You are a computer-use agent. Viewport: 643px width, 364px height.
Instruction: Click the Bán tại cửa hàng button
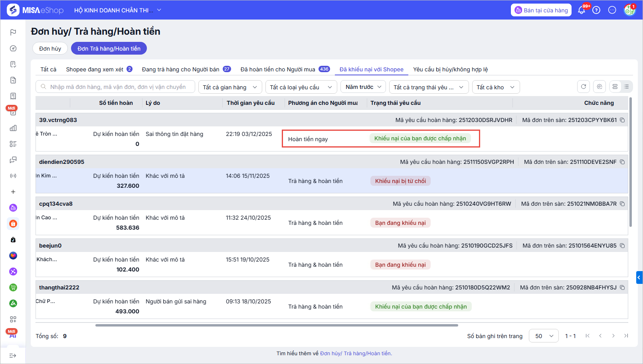(541, 10)
